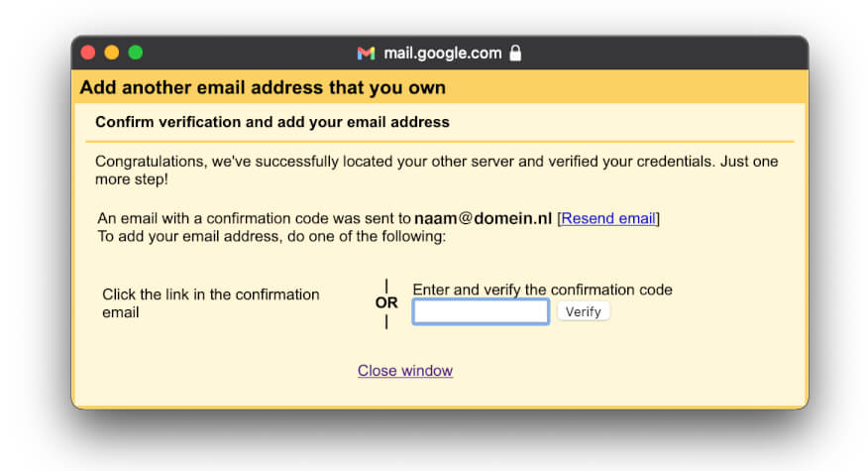
Task: Close the window with the red button
Action: coord(88,53)
